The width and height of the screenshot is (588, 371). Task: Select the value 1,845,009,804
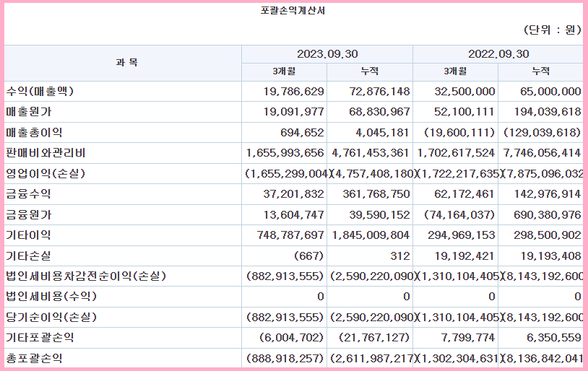(371, 235)
